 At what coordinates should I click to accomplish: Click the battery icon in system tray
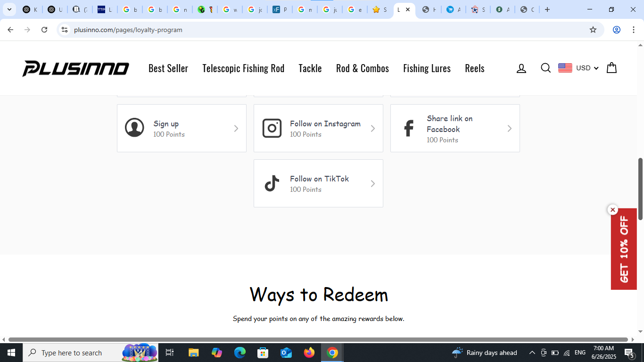555,353
